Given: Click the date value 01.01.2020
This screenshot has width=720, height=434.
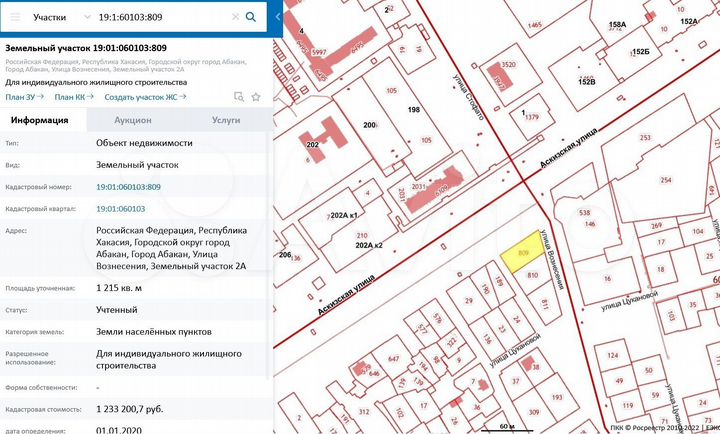Looking at the screenshot, I should [x=119, y=430].
